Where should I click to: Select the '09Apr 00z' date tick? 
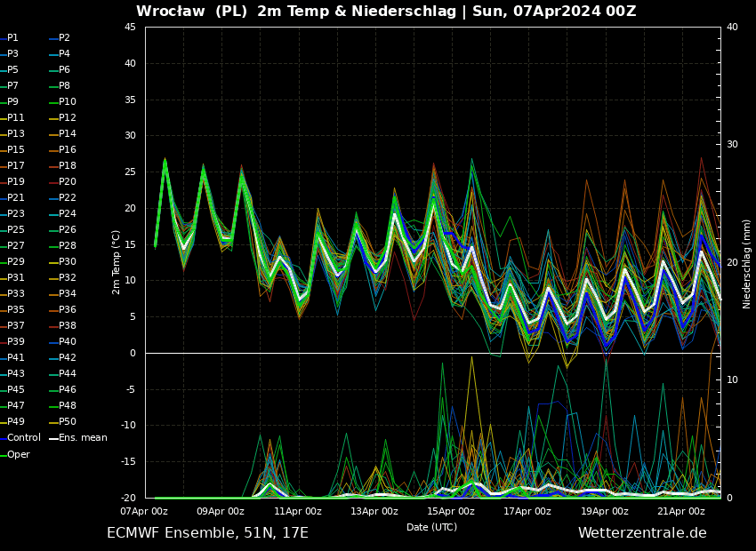(221, 511)
